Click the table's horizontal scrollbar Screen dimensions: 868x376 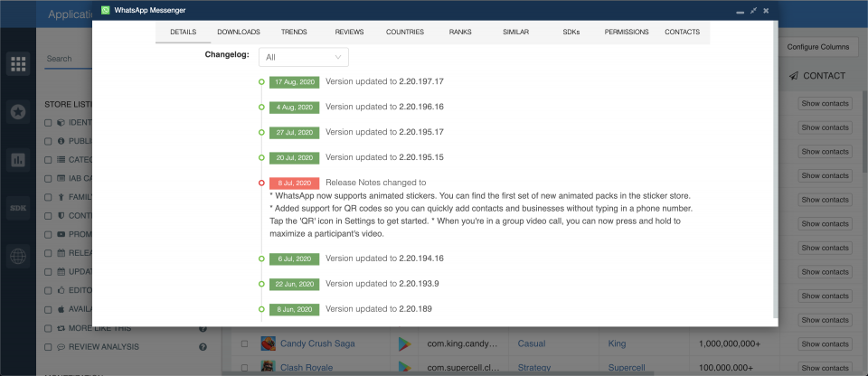coord(438,374)
